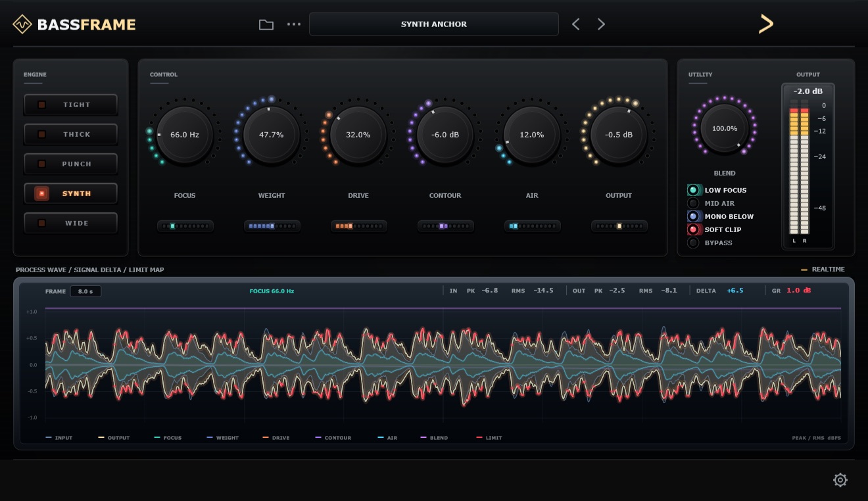Open the three-dot preset options menu
The width and height of the screenshot is (868, 501).
coord(294,24)
